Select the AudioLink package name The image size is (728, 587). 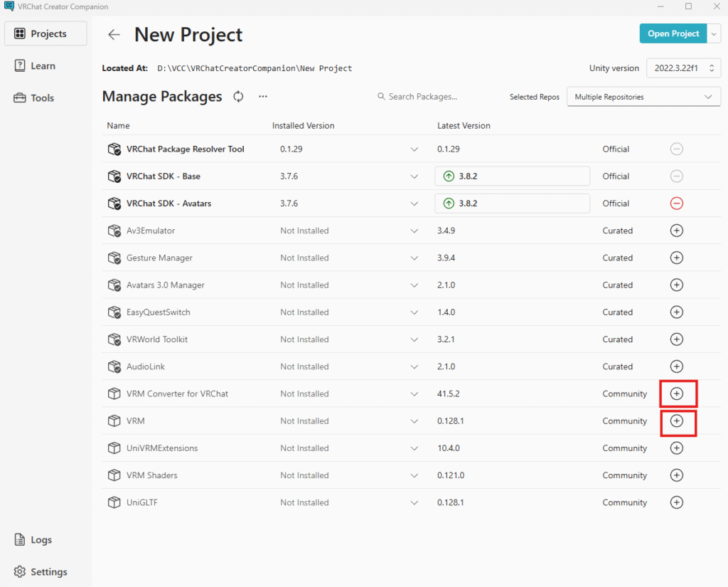point(145,366)
